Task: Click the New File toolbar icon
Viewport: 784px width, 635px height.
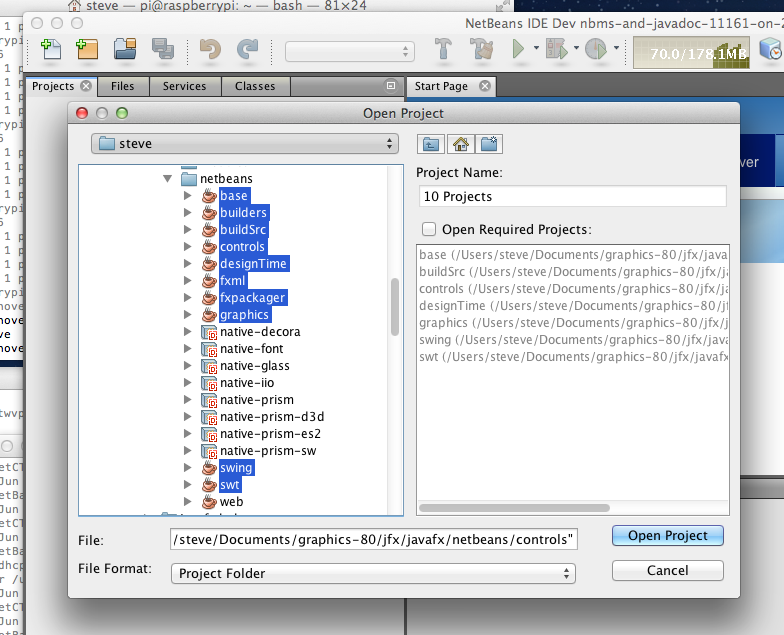Action: click(x=51, y=48)
